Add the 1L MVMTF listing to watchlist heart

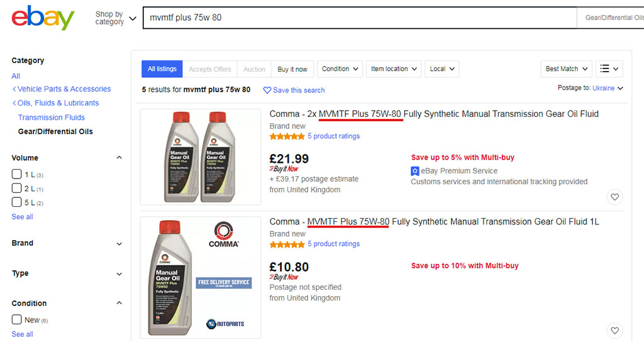pyautogui.click(x=614, y=331)
